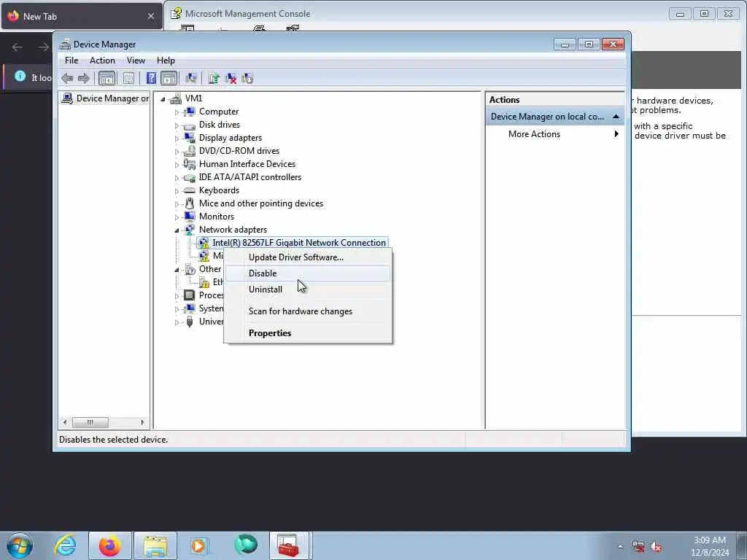747x560 pixels.
Task: Expand the Computer category arrow
Action: point(177,112)
